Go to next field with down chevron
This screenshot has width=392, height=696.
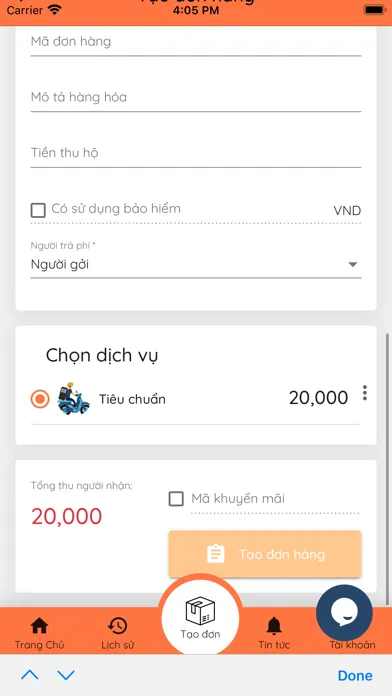coord(66,675)
